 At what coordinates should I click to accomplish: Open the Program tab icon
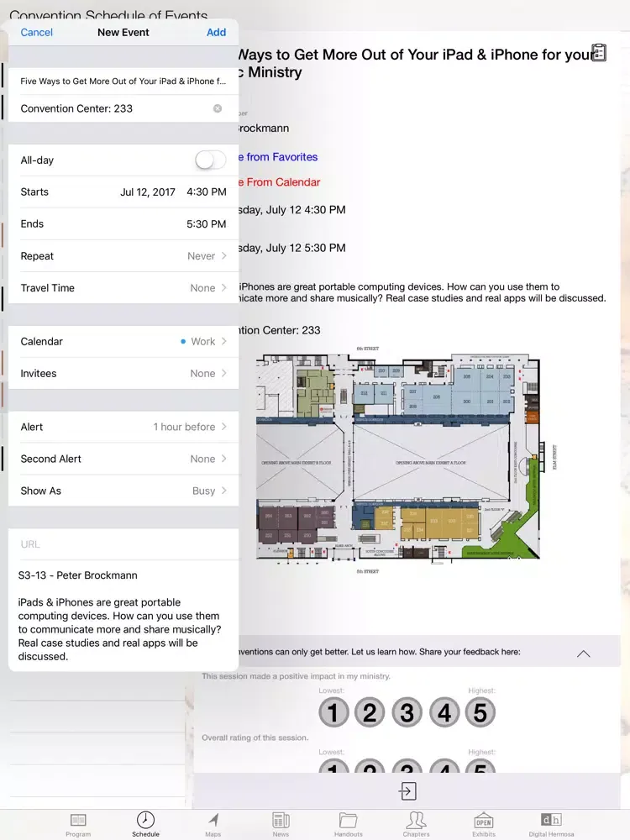click(78, 820)
